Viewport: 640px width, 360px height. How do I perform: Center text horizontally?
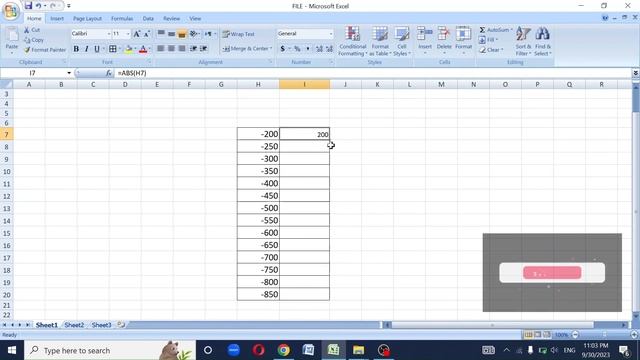point(171,49)
